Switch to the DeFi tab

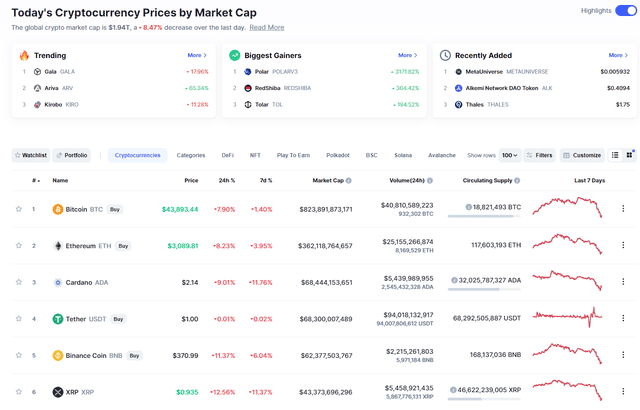pos(228,155)
